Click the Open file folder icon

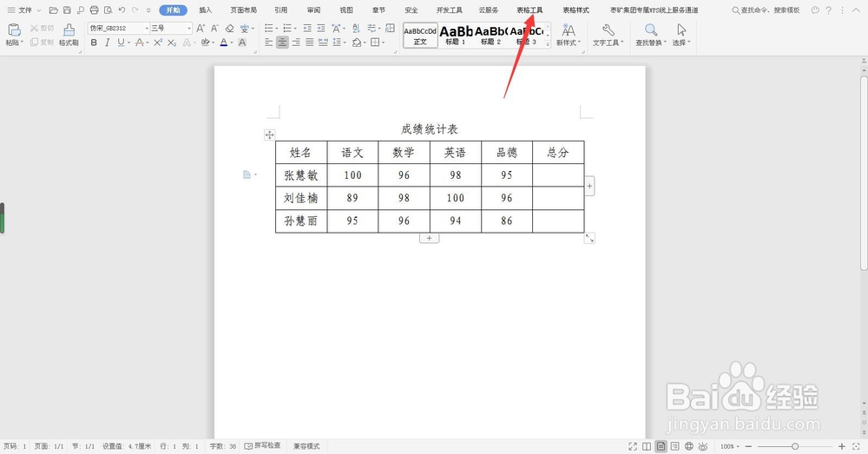[x=53, y=10]
